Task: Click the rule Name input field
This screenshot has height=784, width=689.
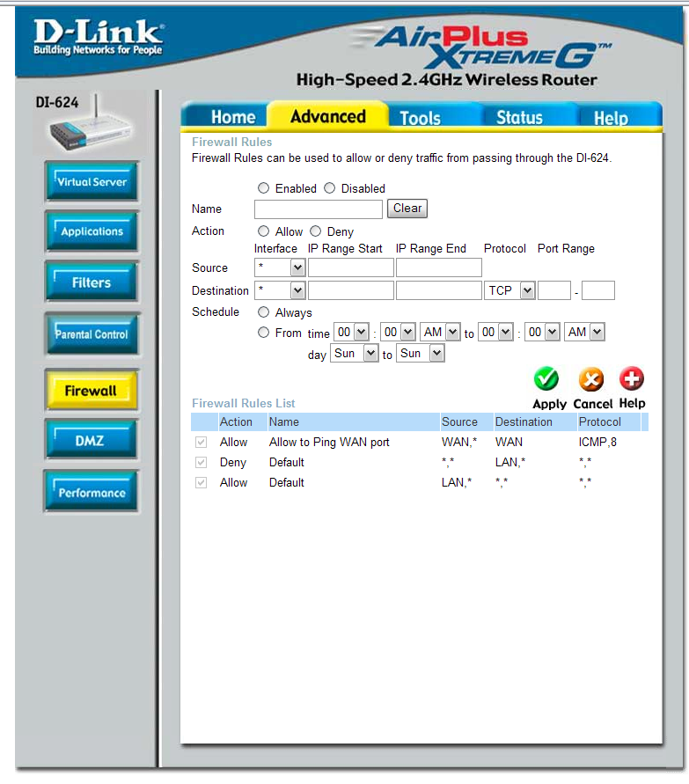Action: pos(319,209)
